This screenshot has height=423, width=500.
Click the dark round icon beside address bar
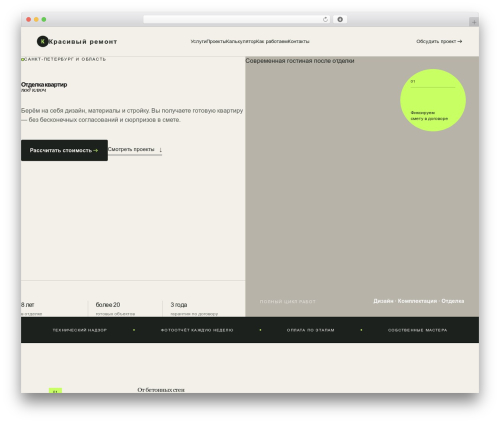click(340, 19)
